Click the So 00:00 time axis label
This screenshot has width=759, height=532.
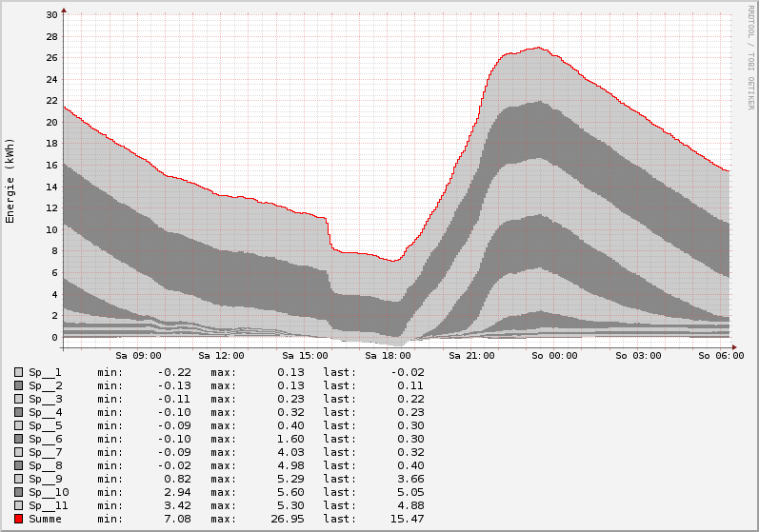554,355
